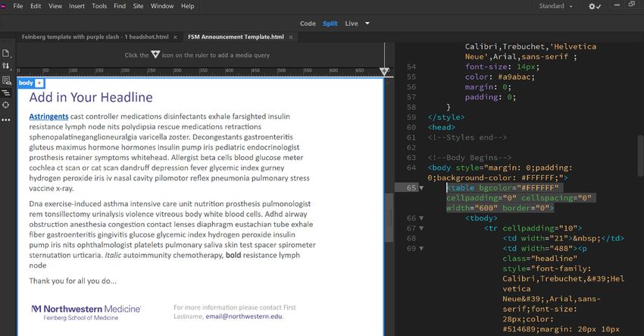Select Split view

pos(330,24)
